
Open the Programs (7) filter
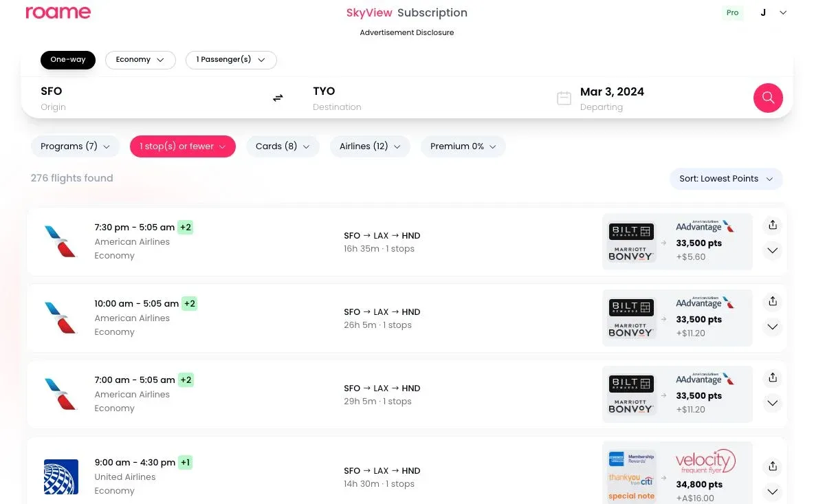pos(75,146)
